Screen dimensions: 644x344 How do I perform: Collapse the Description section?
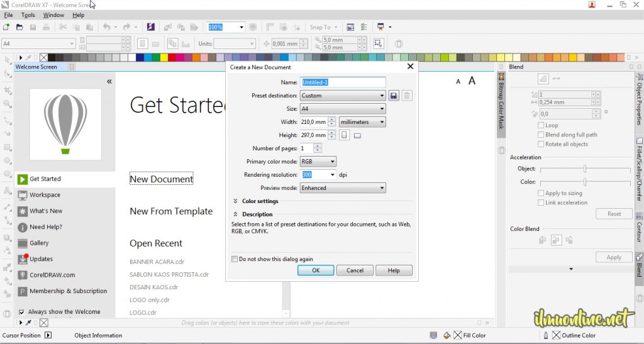point(235,214)
